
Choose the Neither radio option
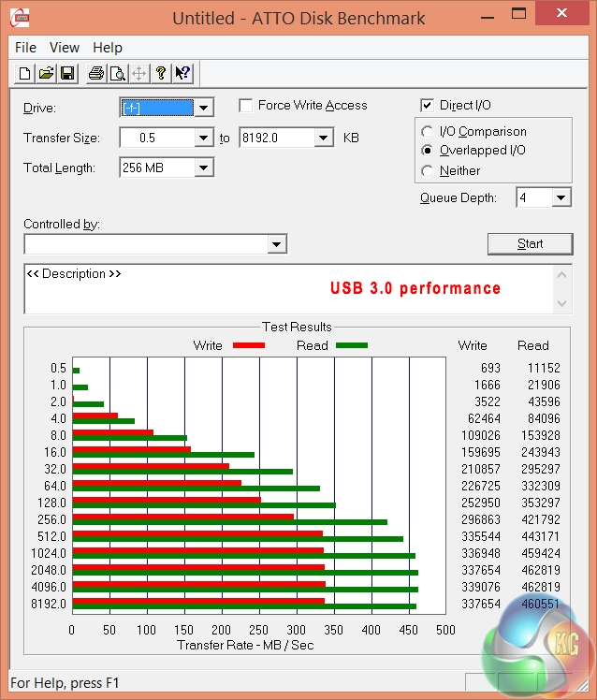pos(427,170)
